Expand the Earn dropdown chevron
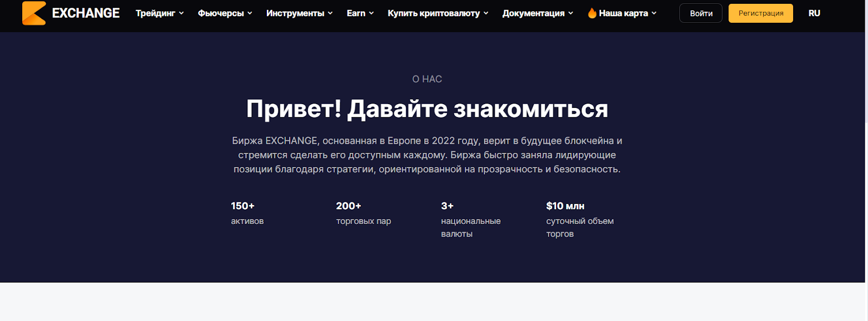 (371, 13)
